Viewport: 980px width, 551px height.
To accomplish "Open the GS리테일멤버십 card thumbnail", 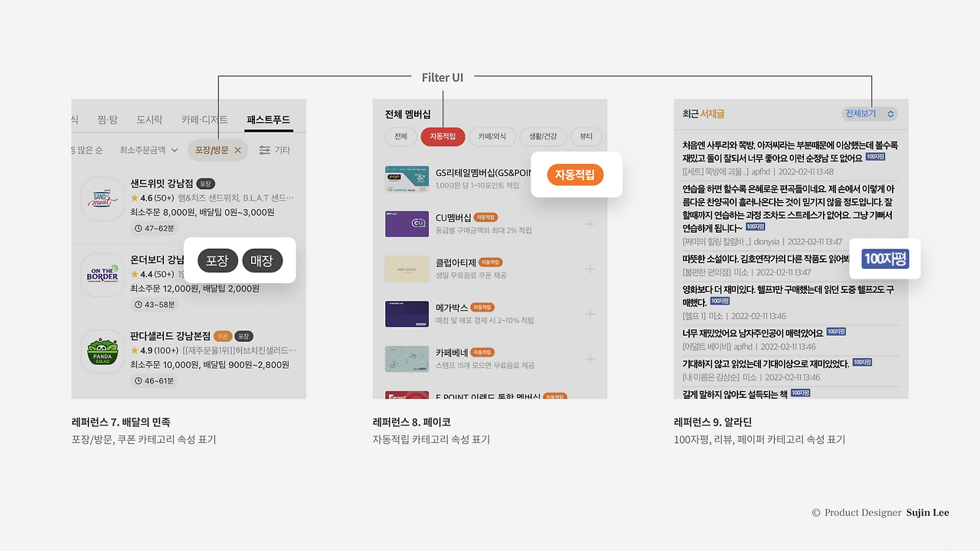I will [407, 179].
